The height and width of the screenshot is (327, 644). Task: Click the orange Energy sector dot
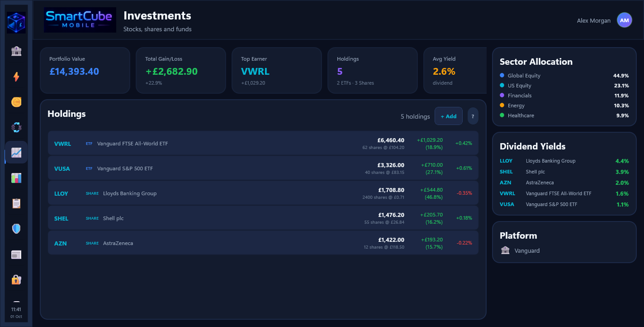pyautogui.click(x=502, y=106)
